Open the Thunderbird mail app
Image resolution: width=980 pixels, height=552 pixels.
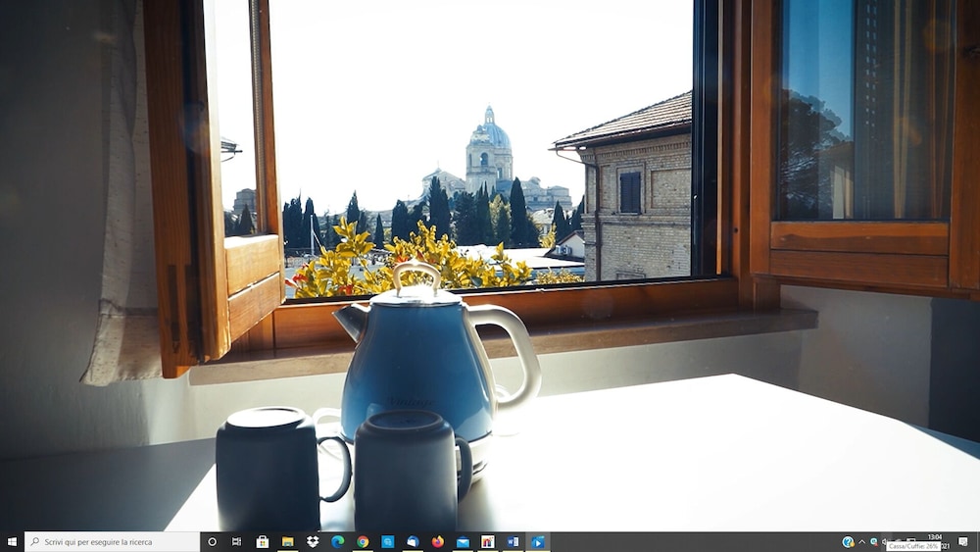point(413,541)
